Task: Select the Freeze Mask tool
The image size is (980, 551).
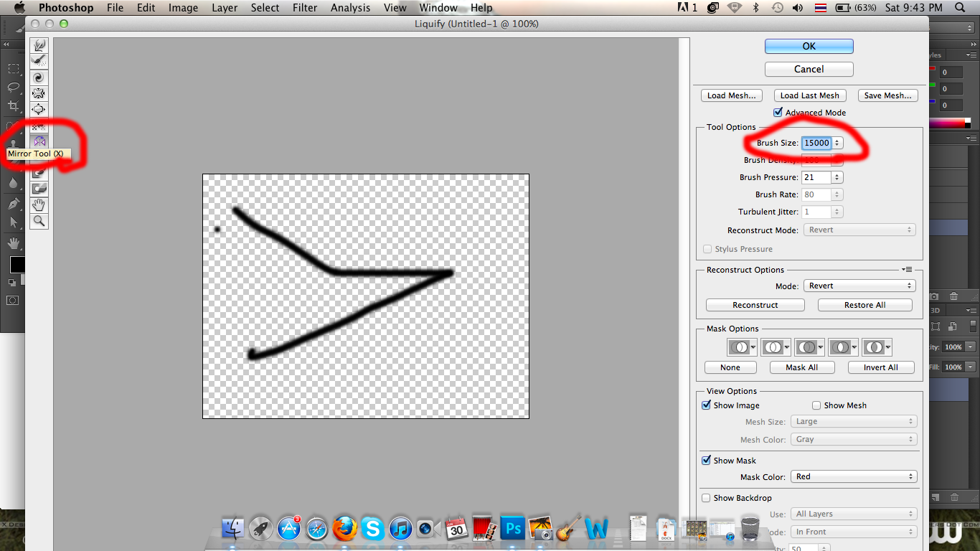Action: pos(39,172)
